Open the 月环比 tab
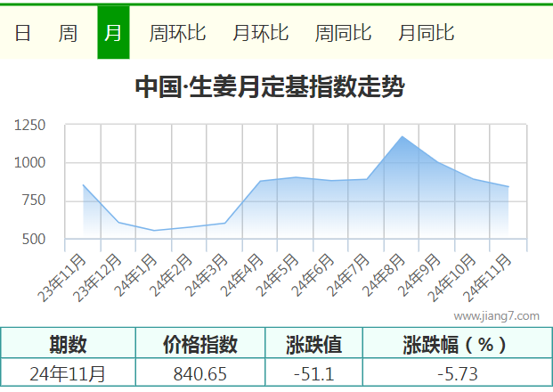The image size is (553, 392). pos(261,33)
